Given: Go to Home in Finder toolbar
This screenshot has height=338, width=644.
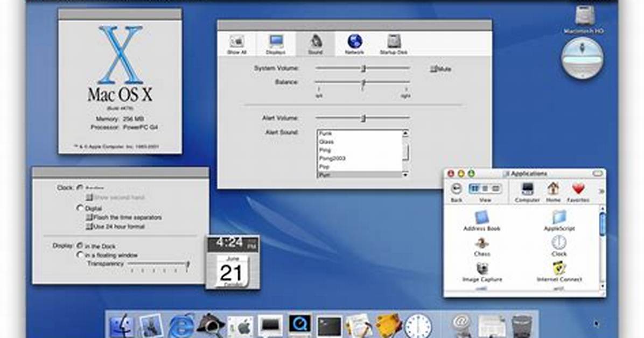Looking at the screenshot, I should click(x=553, y=192).
